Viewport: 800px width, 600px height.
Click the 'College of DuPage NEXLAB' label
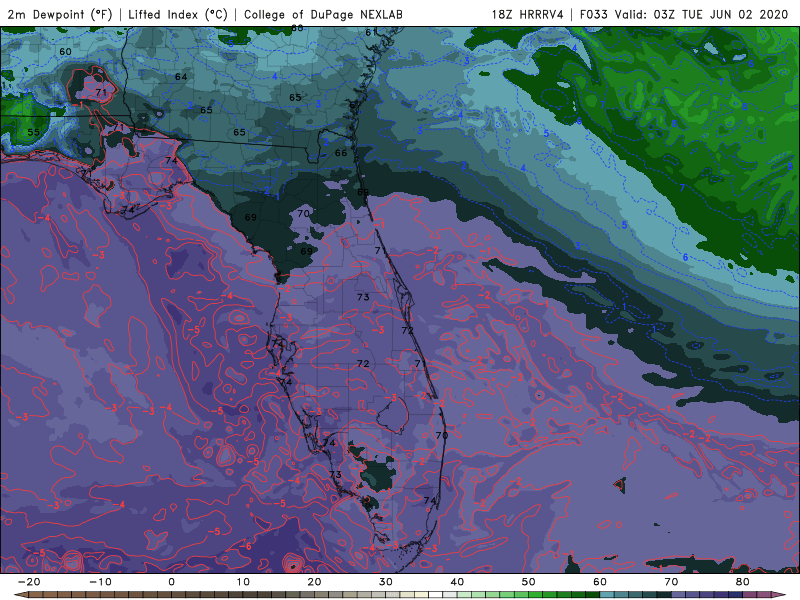323,14
